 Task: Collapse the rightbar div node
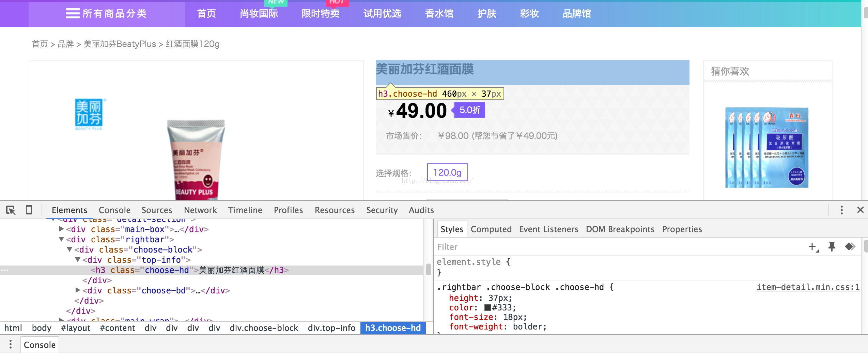pyautogui.click(x=61, y=239)
